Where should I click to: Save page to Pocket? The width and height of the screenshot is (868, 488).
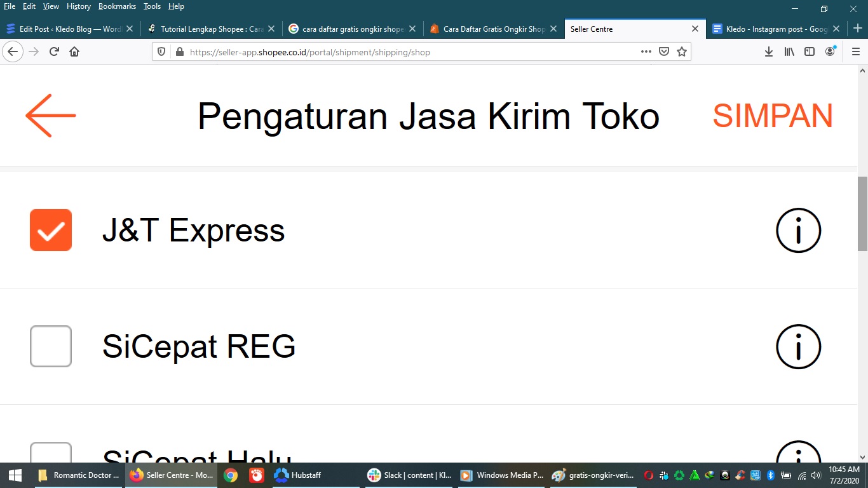click(664, 51)
